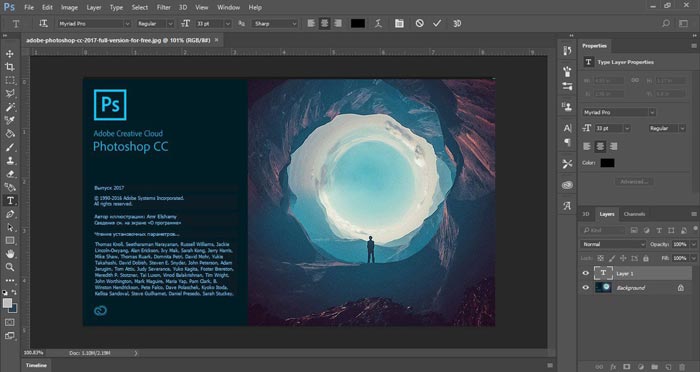Open the History panel icon
The width and height of the screenshot is (700, 372).
coord(567,50)
